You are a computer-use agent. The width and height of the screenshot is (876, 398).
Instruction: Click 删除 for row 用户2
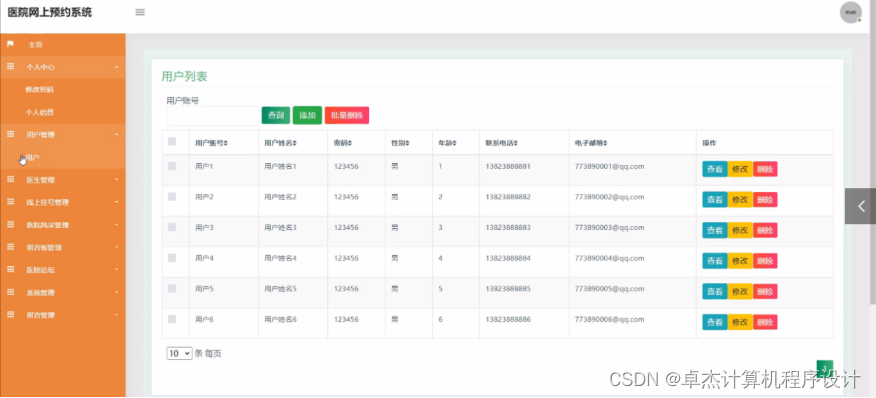(x=765, y=200)
